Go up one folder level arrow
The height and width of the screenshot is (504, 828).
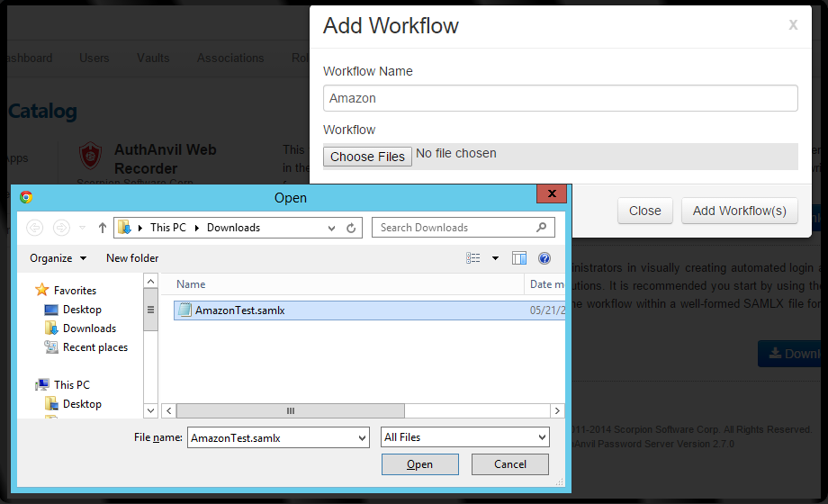tap(103, 228)
